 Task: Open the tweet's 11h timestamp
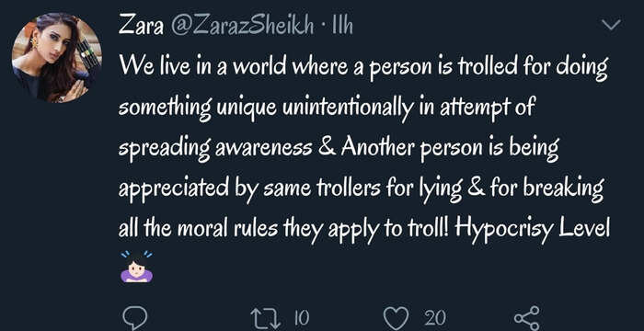click(341, 27)
